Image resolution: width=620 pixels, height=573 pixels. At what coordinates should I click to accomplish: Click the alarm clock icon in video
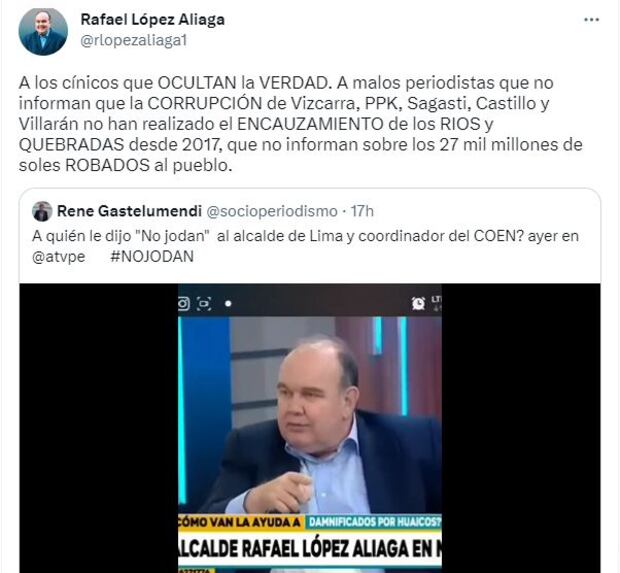418,303
